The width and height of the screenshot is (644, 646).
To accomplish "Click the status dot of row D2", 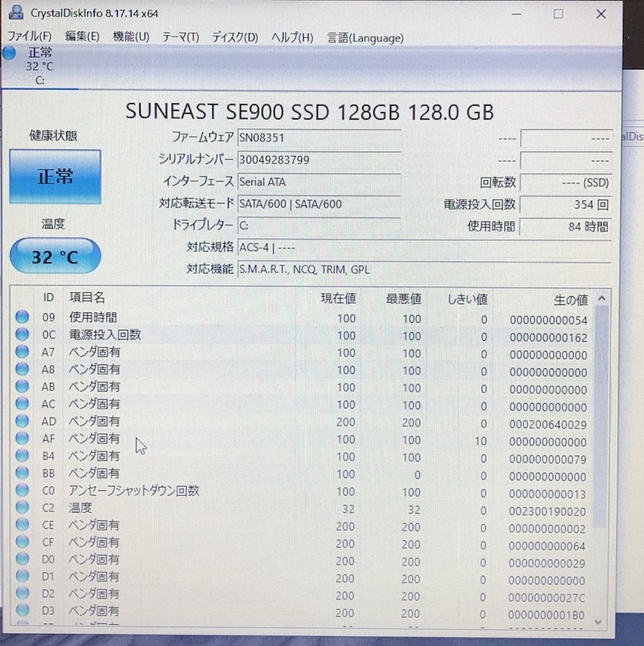I will (x=23, y=594).
